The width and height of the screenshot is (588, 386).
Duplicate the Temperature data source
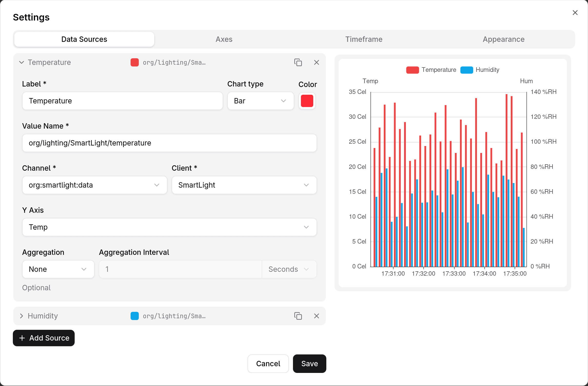pyautogui.click(x=298, y=62)
